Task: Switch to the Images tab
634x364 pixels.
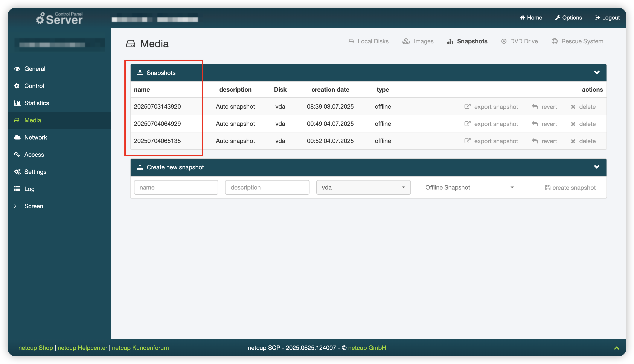Action: [x=418, y=41]
